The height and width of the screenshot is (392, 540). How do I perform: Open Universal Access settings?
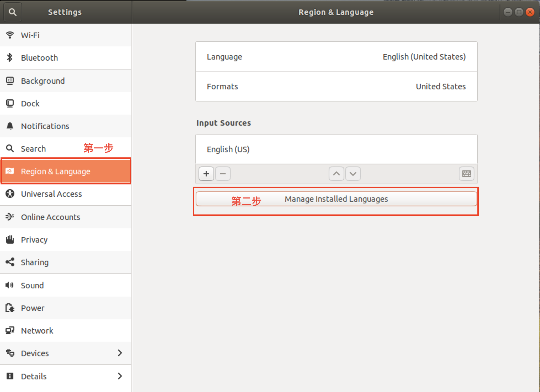click(66, 194)
